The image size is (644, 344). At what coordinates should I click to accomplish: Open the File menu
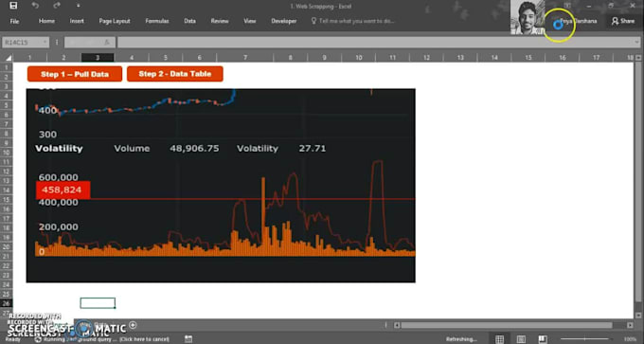[x=14, y=21]
